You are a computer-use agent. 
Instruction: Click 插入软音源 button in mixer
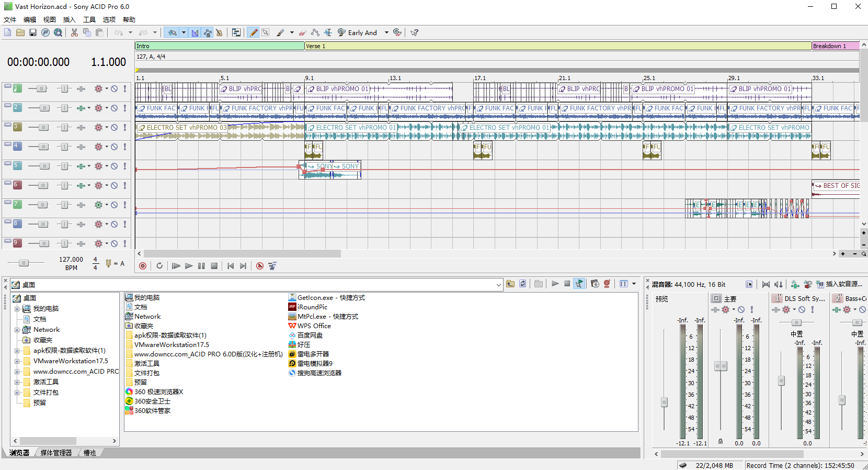[x=839, y=284]
